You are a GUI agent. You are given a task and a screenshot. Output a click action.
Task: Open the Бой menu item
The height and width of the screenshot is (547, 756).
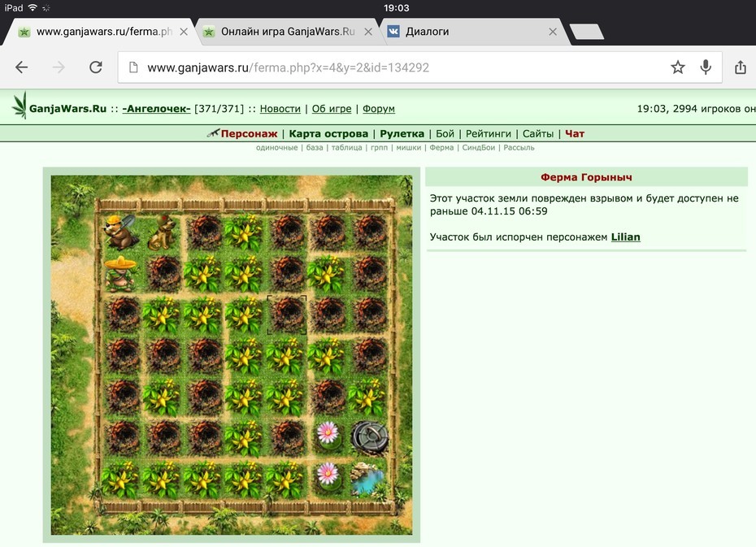pyautogui.click(x=445, y=133)
